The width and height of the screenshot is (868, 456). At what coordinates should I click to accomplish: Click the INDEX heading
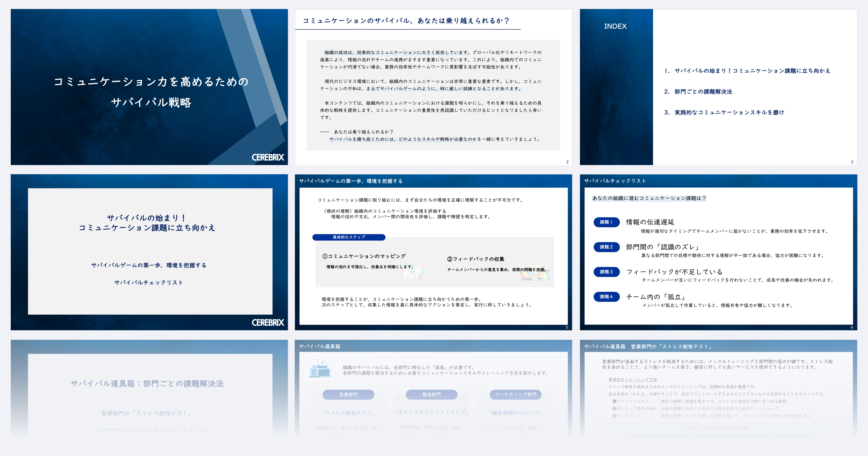click(615, 26)
